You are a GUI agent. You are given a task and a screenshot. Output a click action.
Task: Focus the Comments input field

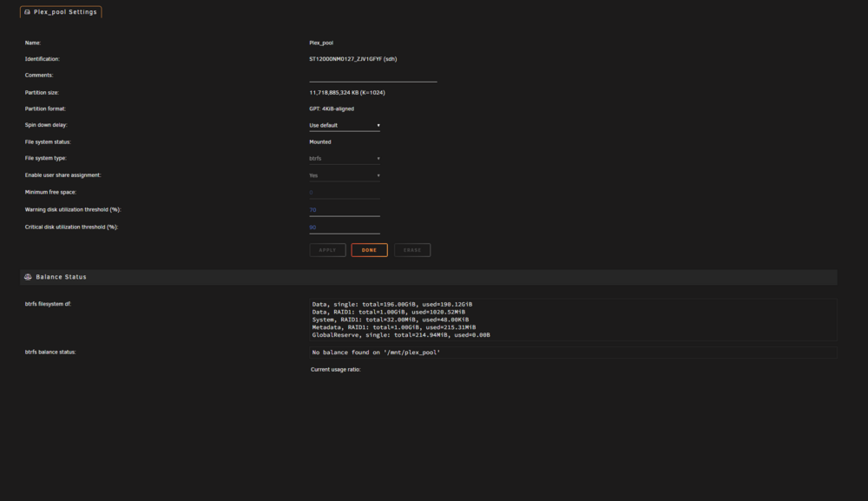coord(373,76)
